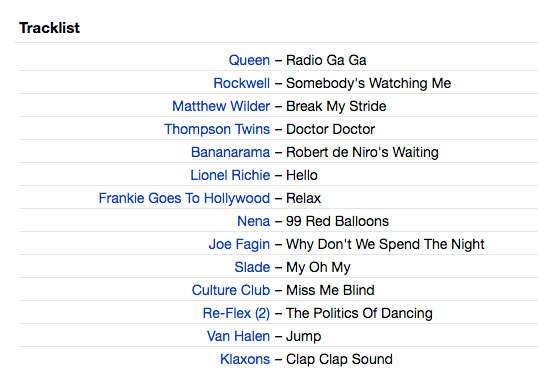The height and width of the screenshot is (389, 538).
Task: Select the Thompson Twins link
Action: pyautogui.click(x=217, y=129)
